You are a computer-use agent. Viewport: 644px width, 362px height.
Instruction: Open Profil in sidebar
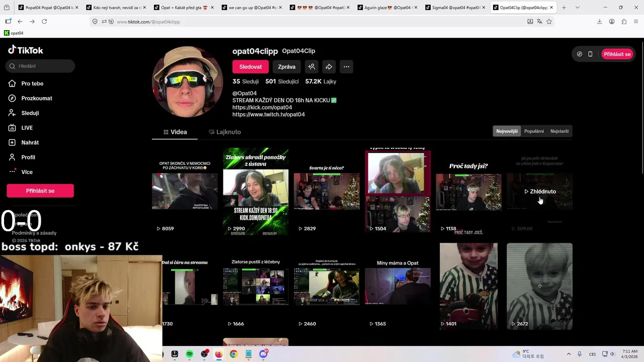[28, 157]
